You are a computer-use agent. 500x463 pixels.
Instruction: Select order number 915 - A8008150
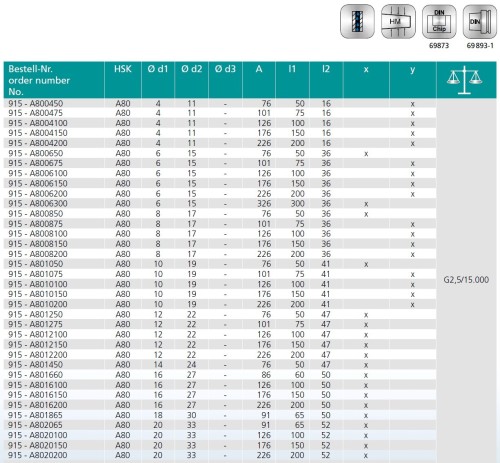click(x=38, y=244)
